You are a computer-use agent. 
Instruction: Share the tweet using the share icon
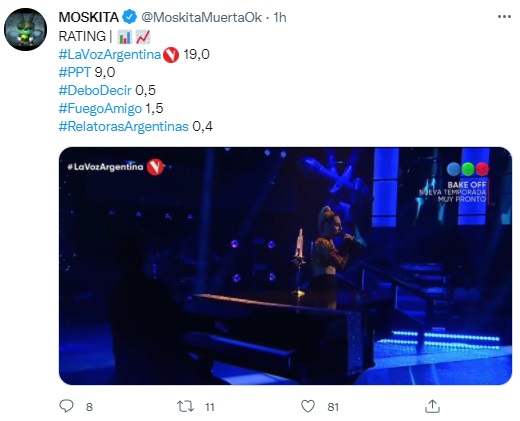click(x=432, y=406)
